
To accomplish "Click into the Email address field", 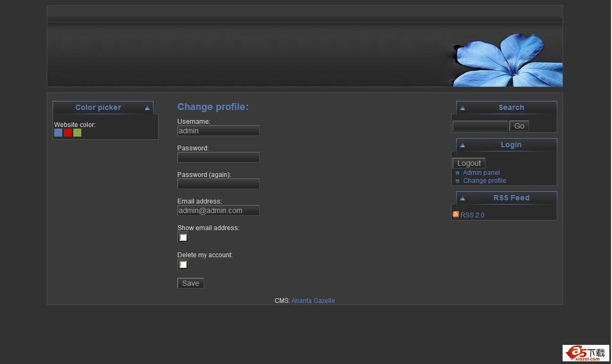I will (218, 210).
